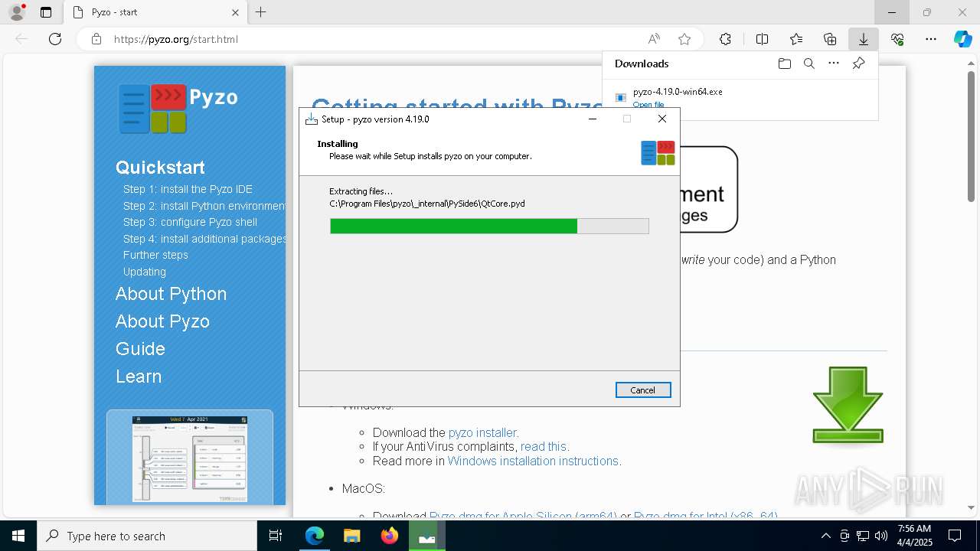This screenshot has width=980, height=551.
Task: Open the downloads folder icon
Action: (x=784, y=64)
